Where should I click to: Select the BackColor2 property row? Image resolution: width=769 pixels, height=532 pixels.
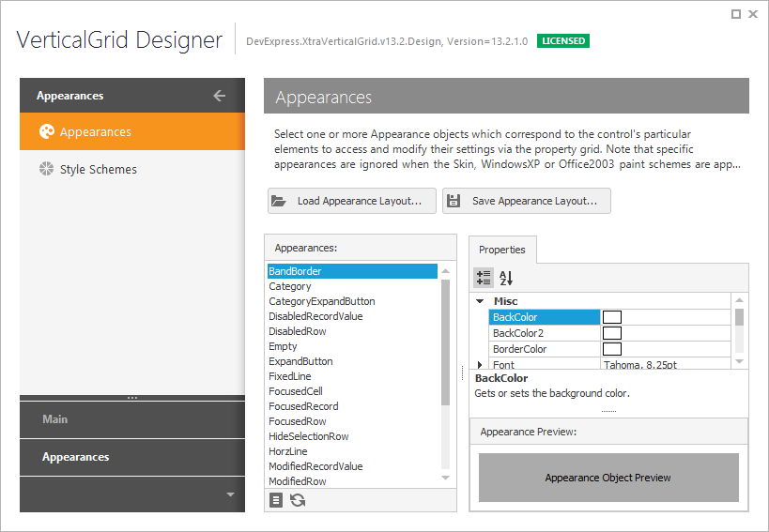click(609, 333)
